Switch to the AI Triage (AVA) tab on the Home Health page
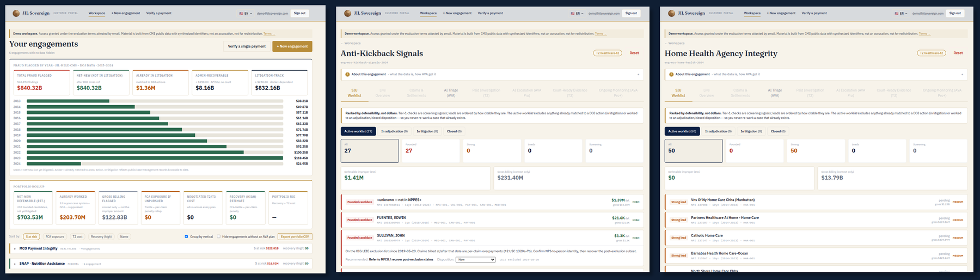This screenshot has height=280, width=980. [775, 93]
